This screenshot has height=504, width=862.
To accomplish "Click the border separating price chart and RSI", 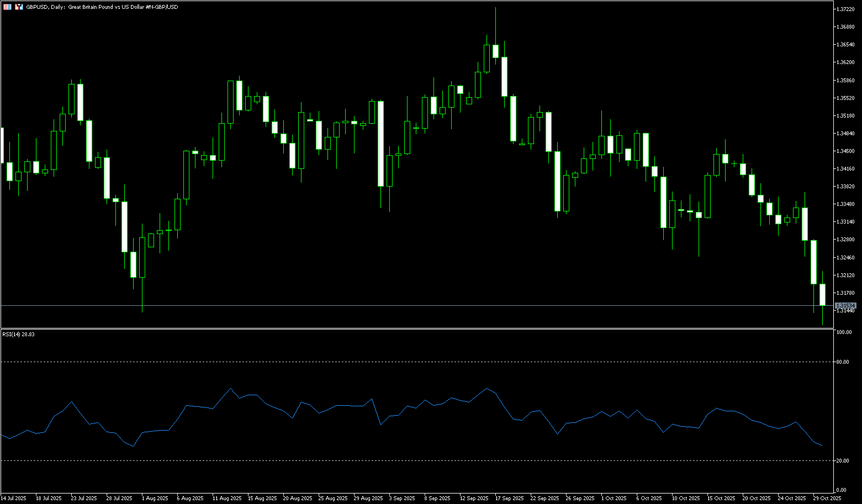I will pyautogui.click(x=417, y=328).
